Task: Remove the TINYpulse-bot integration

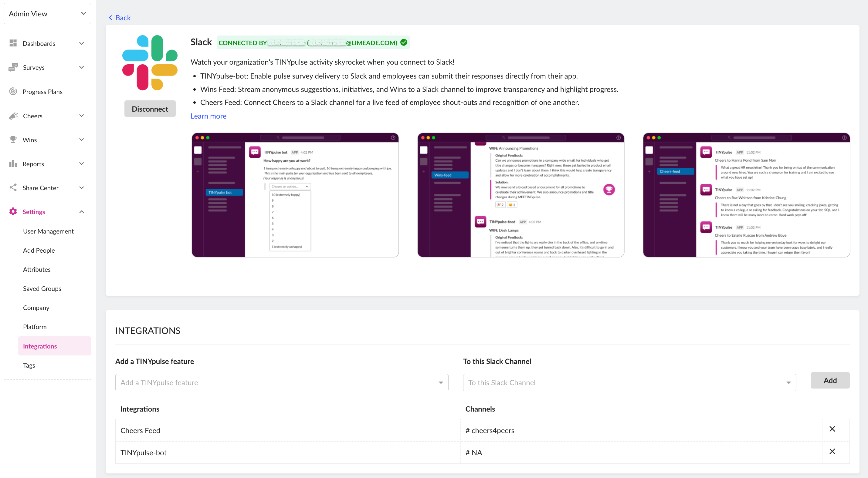Action: coord(832,451)
